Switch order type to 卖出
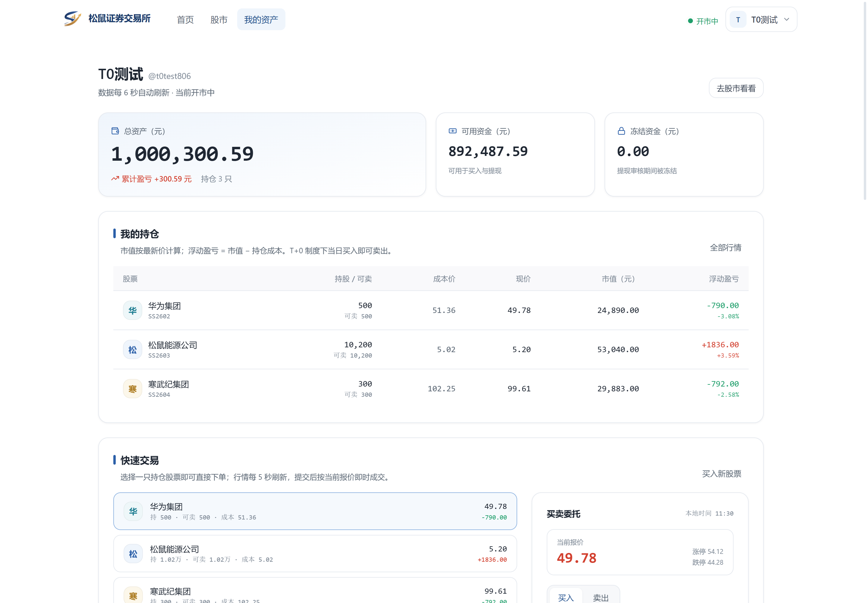This screenshot has height=603, width=868. pos(601,597)
